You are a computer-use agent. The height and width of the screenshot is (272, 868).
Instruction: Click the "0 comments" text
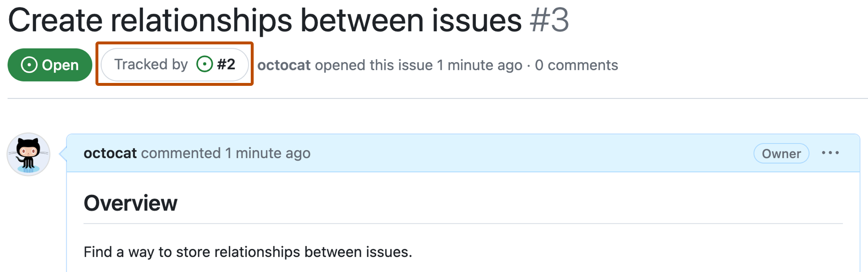(x=576, y=65)
